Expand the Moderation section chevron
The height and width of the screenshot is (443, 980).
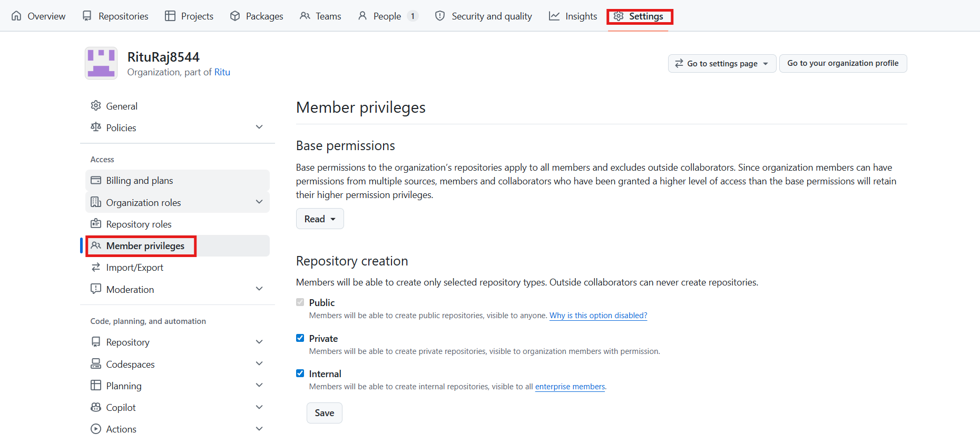pyautogui.click(x=259, y=289)
